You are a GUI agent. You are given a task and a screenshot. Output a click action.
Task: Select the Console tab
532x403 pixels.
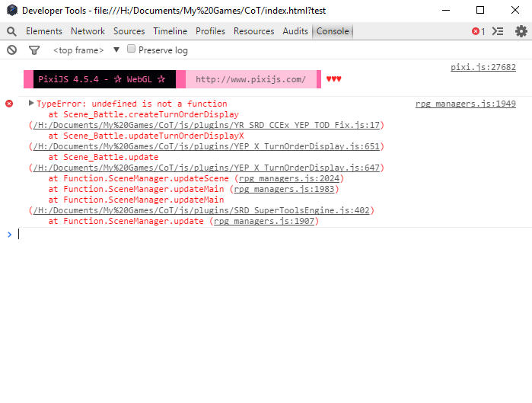coord(333,31)
